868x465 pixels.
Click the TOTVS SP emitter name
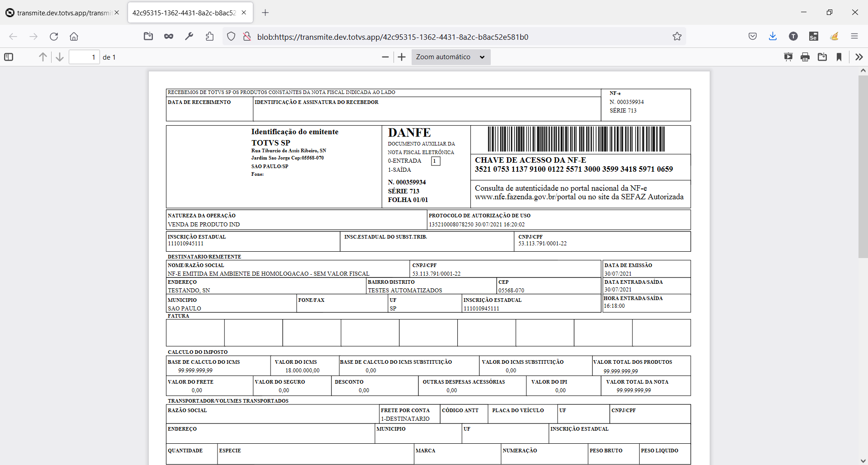(x=270, y=143)
